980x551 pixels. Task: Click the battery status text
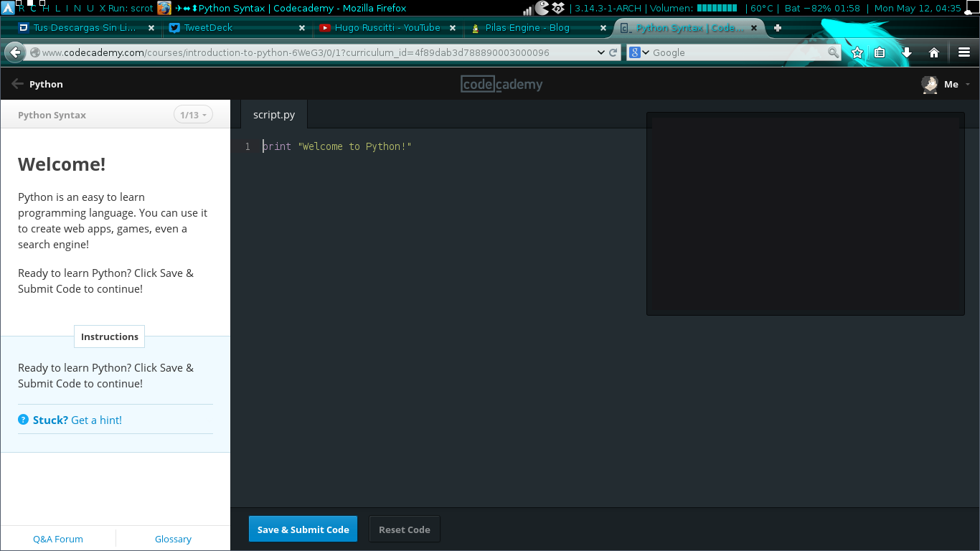click(x=822, y=9)
